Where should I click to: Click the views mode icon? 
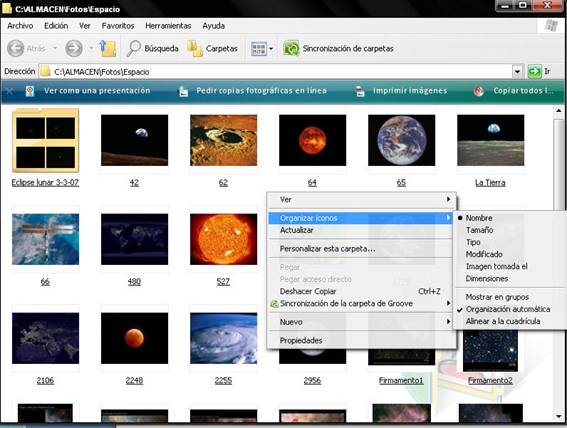[259, 48]
